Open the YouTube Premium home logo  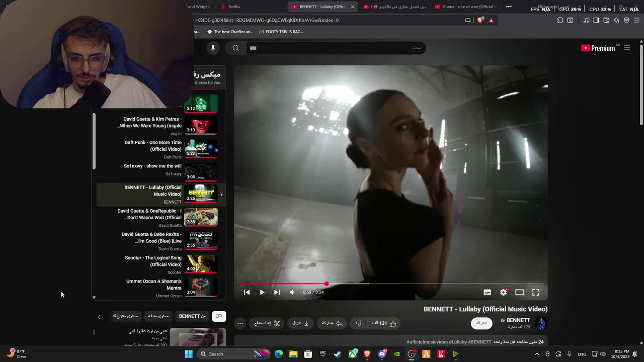(x=598, y=48)
